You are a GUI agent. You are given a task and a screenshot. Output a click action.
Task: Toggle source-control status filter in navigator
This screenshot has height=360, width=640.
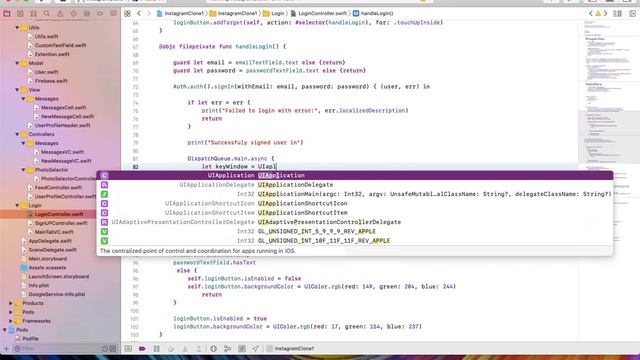pos(113,349)
